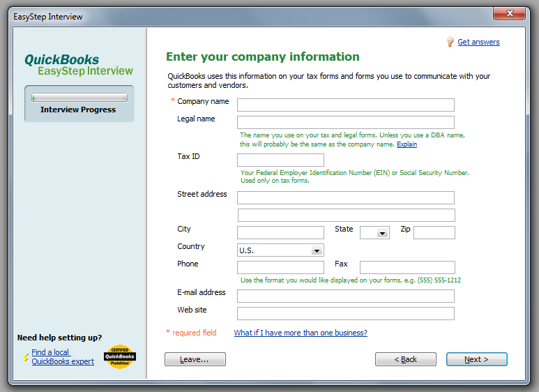
Task: Click the Leave... button
Action: 195,359
